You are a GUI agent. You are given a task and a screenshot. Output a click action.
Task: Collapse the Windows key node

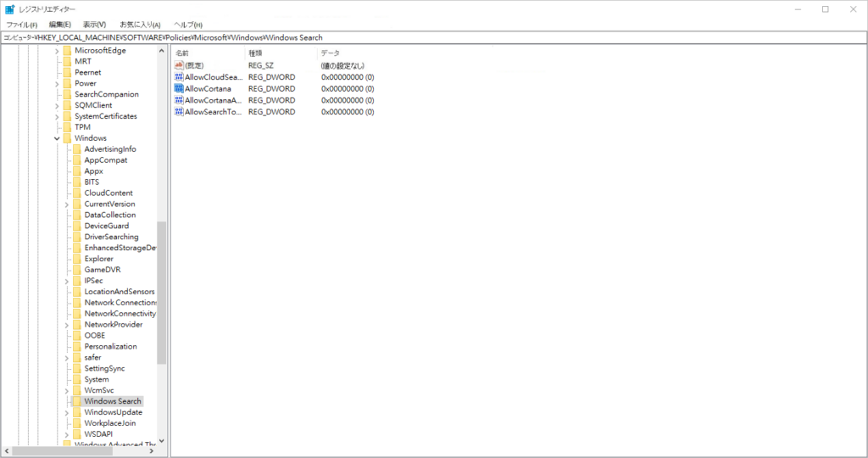click(57, 138)
